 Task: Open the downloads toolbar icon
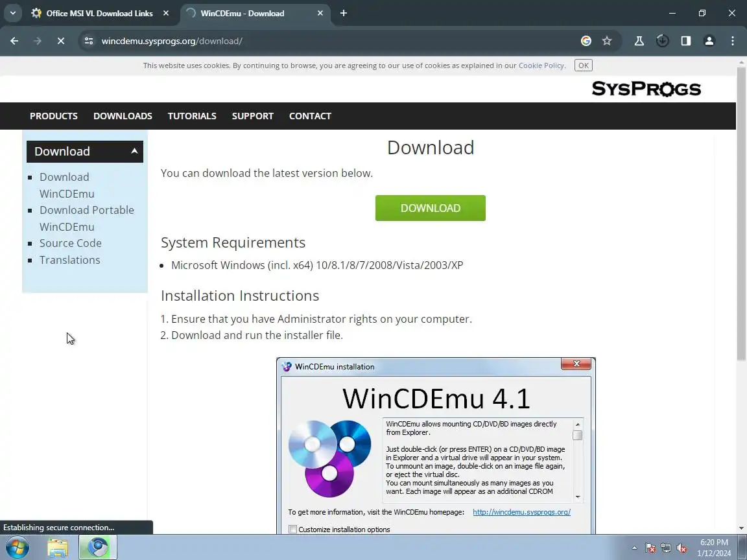(662, 41)
